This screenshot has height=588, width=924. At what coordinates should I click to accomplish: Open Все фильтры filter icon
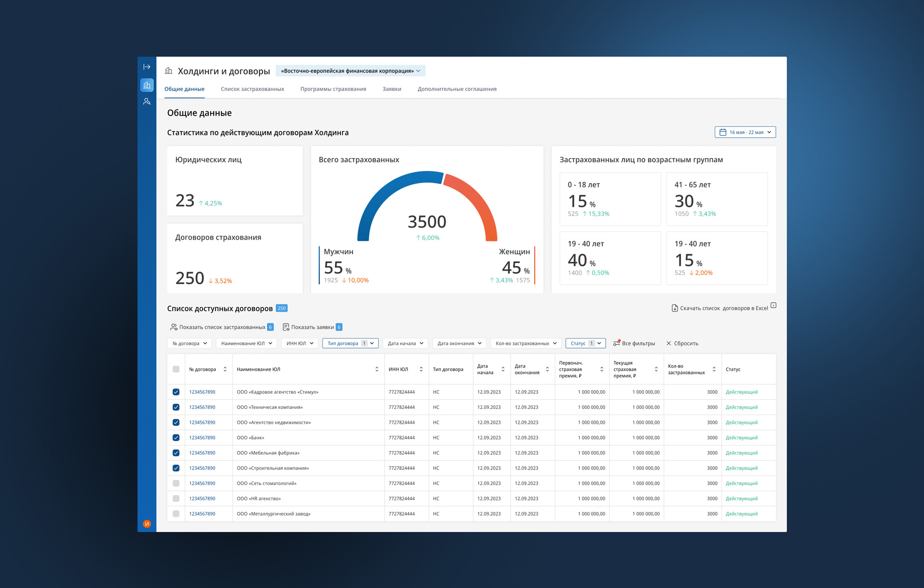(616, 343)
